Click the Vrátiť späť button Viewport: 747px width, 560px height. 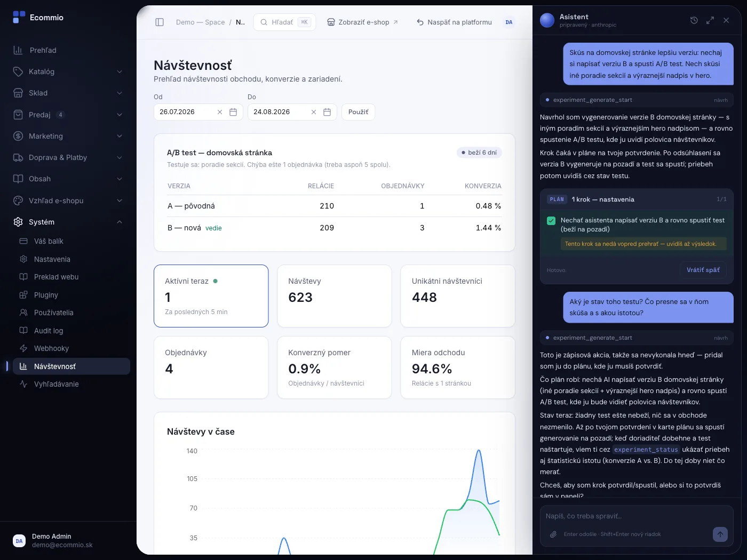pos(703,270)
